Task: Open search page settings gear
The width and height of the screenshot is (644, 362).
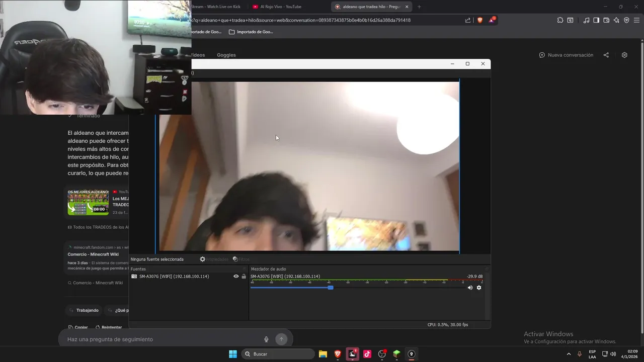Action: pyautogui.click(x=624, y=55)
